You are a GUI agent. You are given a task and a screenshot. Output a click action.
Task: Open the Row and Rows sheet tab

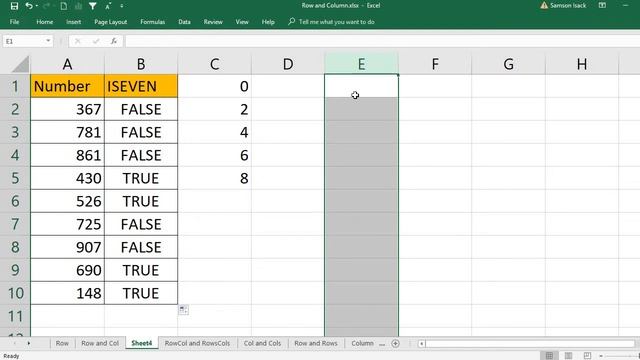click(316, 343)
